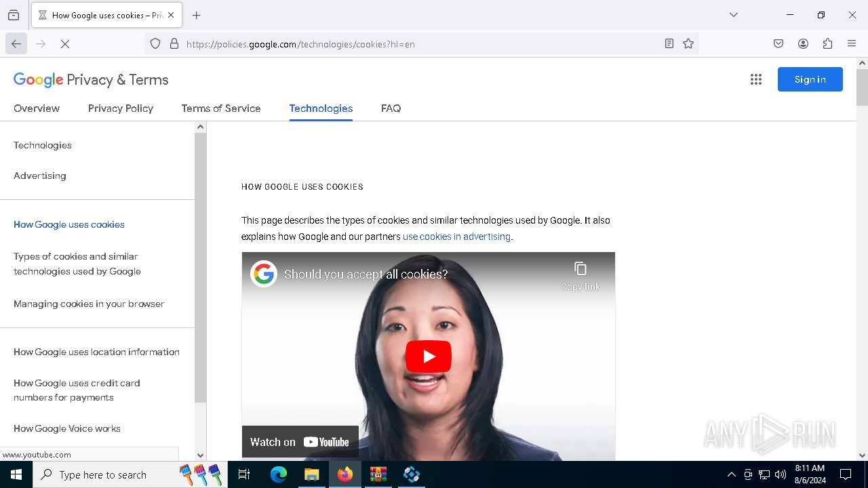This screenshot has height=488, width=868.
Task: Open Technologies sidebar link
Action: pos(43,145)
